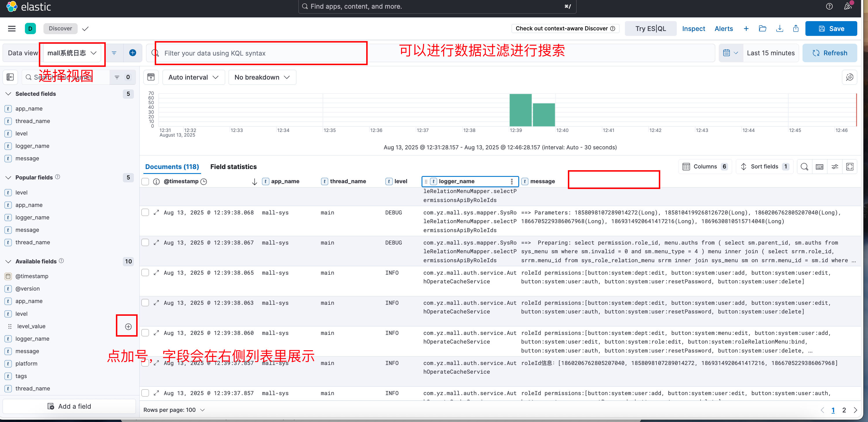Viewport: 868px width, 422px height.
Task: Select platform in Available fields
Action: click(x=26, y=364)
